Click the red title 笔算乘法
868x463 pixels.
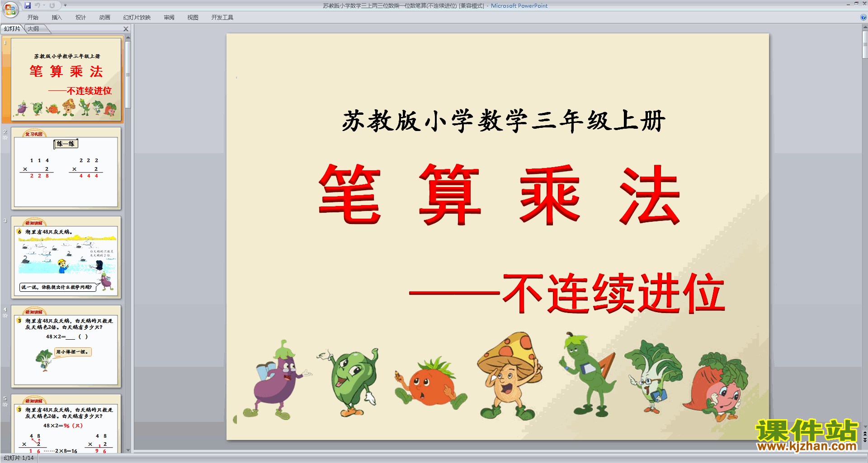pos(499,195)
